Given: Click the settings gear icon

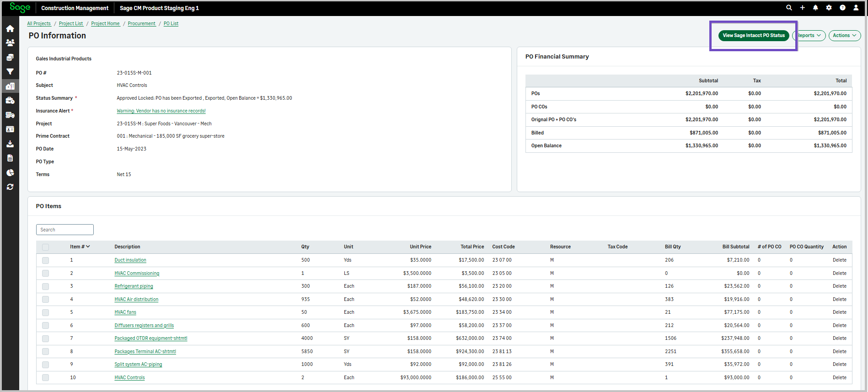Looking at the screenshot, I should (829, 8).
